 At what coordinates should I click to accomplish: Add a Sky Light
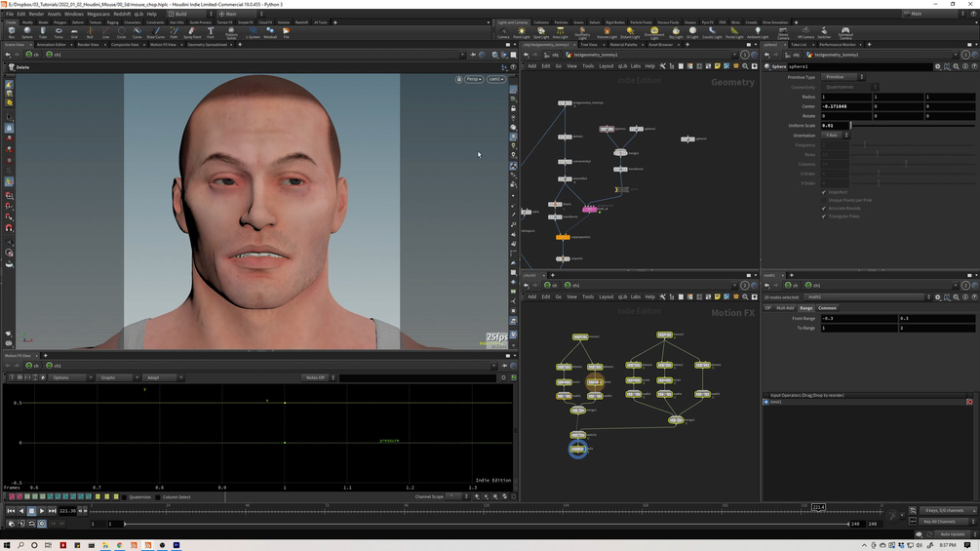[x=677, y=32]
